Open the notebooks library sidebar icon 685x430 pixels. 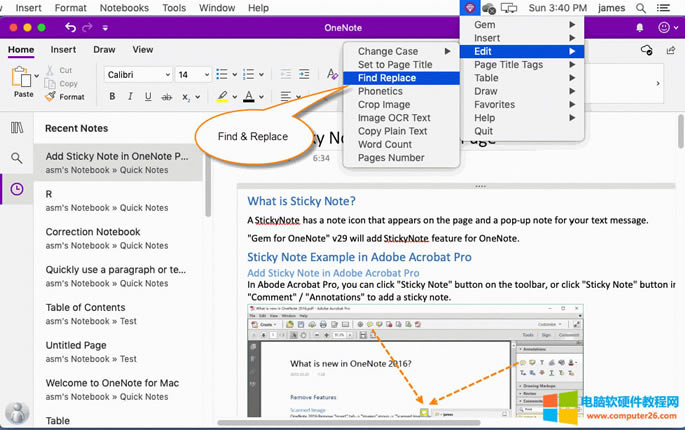click(17, 128)
